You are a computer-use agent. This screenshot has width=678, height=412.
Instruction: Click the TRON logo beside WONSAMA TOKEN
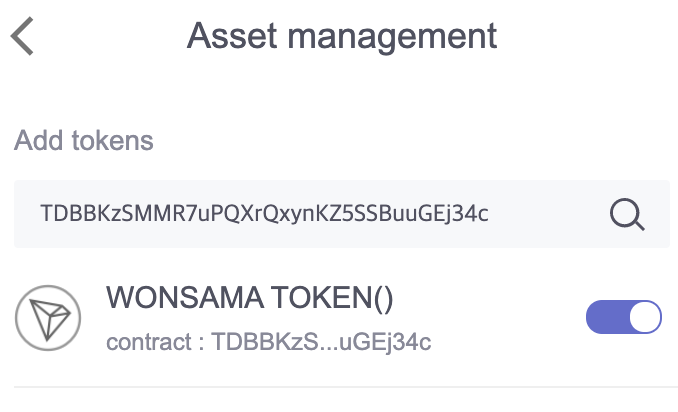coord(47,317)
